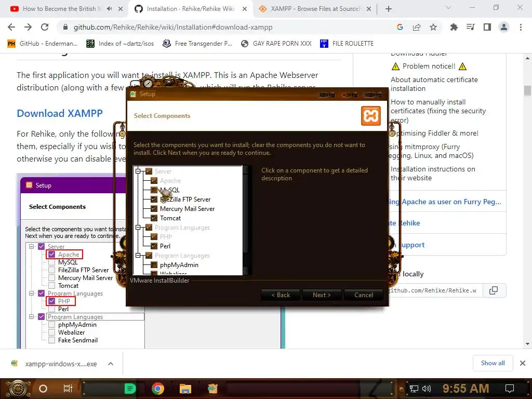Uncheck Mercury Mail Server in Setup

tap(154, 209)
